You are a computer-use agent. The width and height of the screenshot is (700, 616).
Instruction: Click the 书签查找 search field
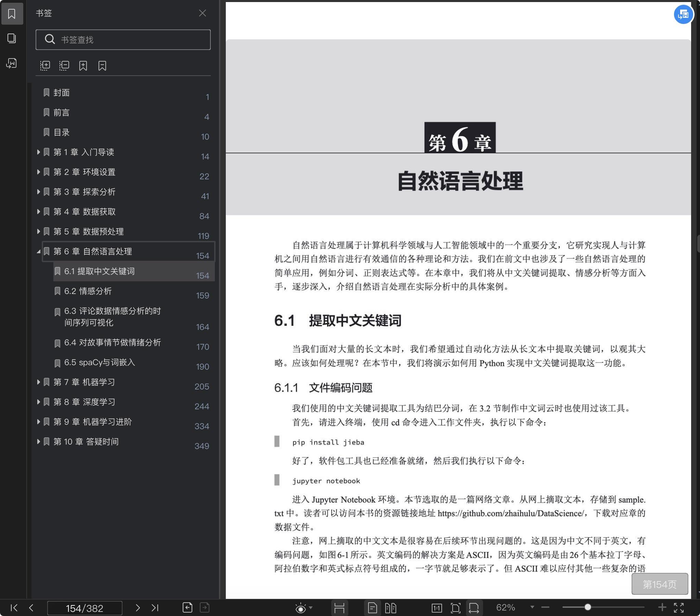(123, 39)
